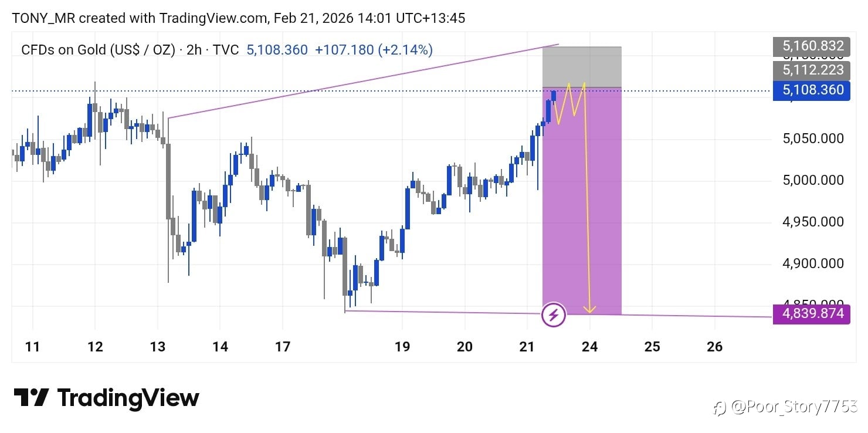The image size is (868, 433).
Task: Click the purple 4,839.874 target price label
Action: [x=811, y=314]
